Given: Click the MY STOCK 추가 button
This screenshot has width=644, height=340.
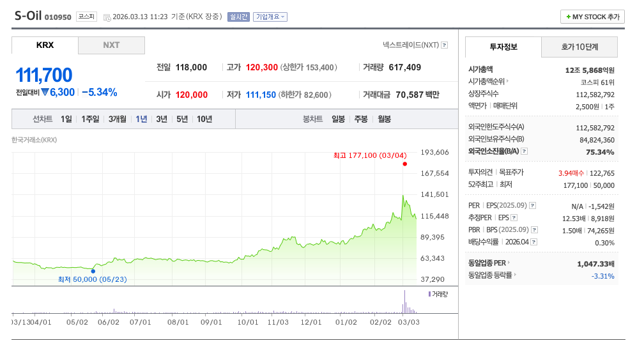Looking at the screenshot, I should point(592,17).
